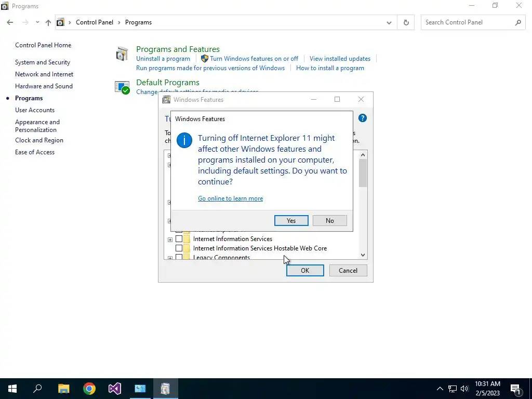Open System and Security category
This screenshot has height=399, width=532.
click(x=43, y=62)
